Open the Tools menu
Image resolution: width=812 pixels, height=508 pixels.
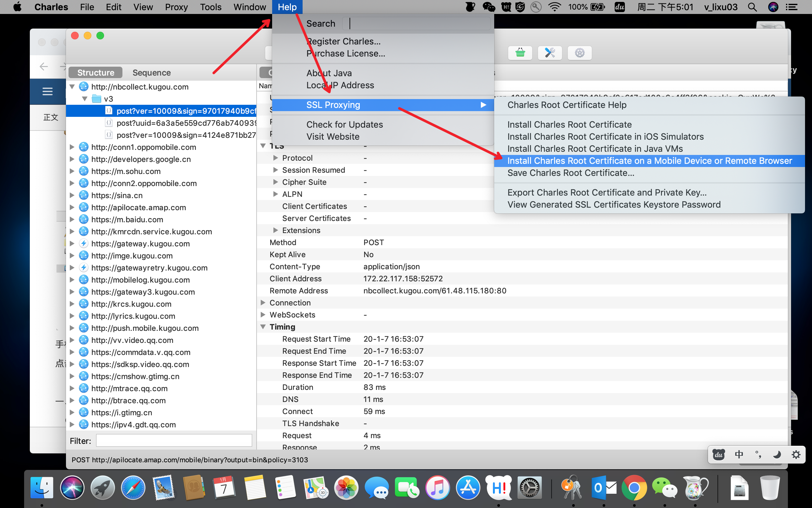point(211,7)
